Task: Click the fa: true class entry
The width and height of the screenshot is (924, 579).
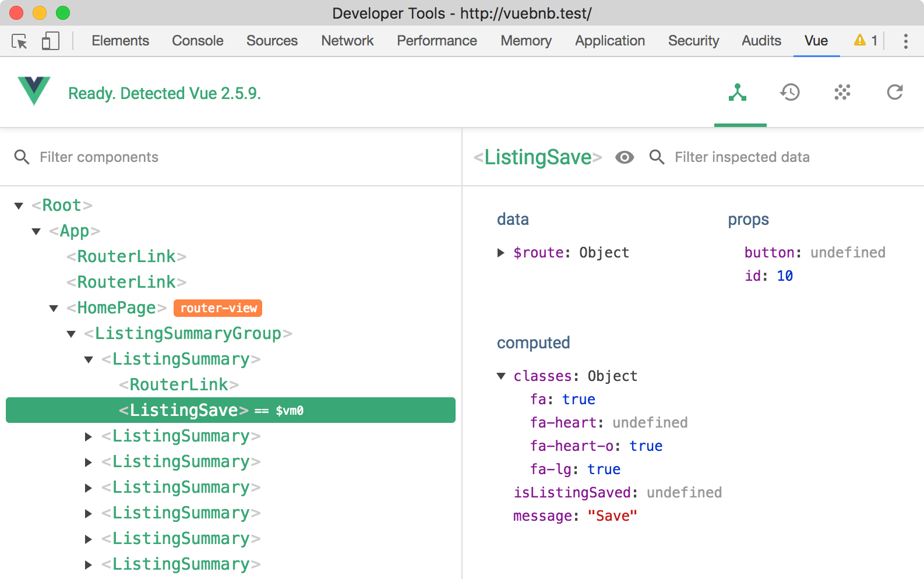Action: click(562, 400)
